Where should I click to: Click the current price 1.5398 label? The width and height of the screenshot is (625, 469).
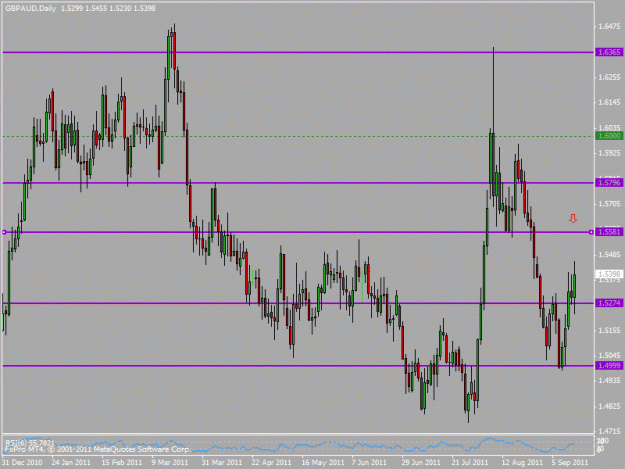[x=609, y=274]
